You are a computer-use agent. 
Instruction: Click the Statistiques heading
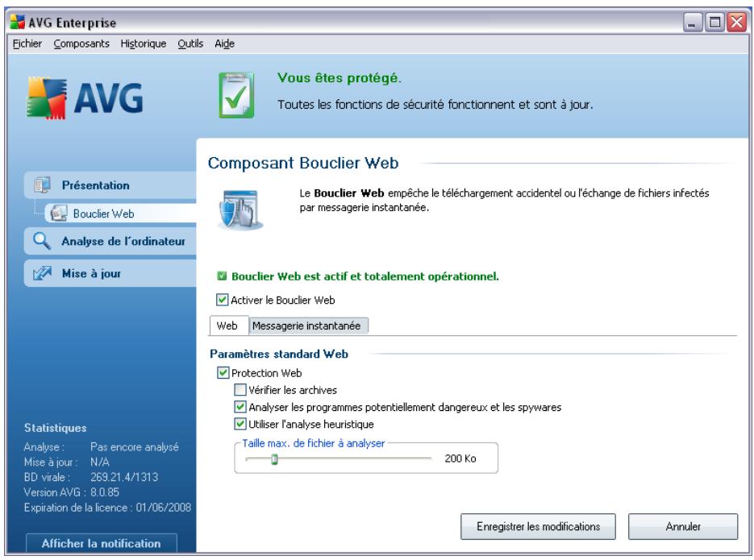56,428
